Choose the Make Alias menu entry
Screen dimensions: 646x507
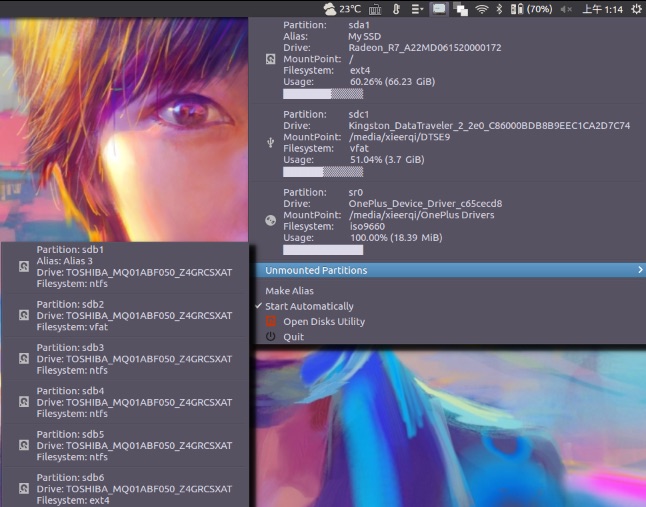click(289, 291)
